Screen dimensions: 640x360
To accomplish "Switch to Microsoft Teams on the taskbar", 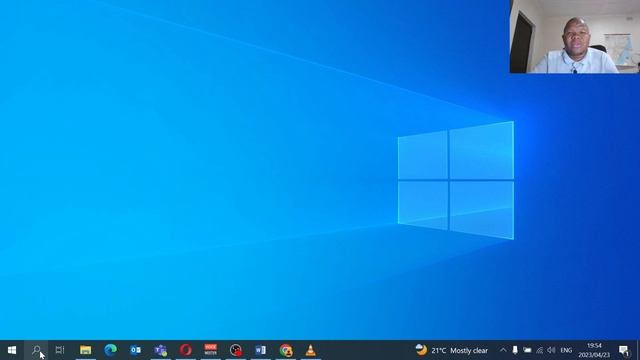I will pyautogui.click(x=160, y=350).
